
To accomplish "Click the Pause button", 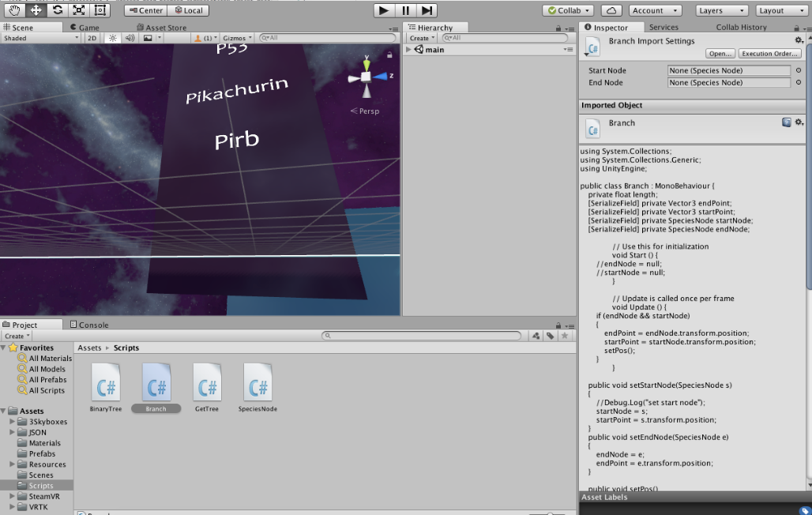I will click(405, 10).
